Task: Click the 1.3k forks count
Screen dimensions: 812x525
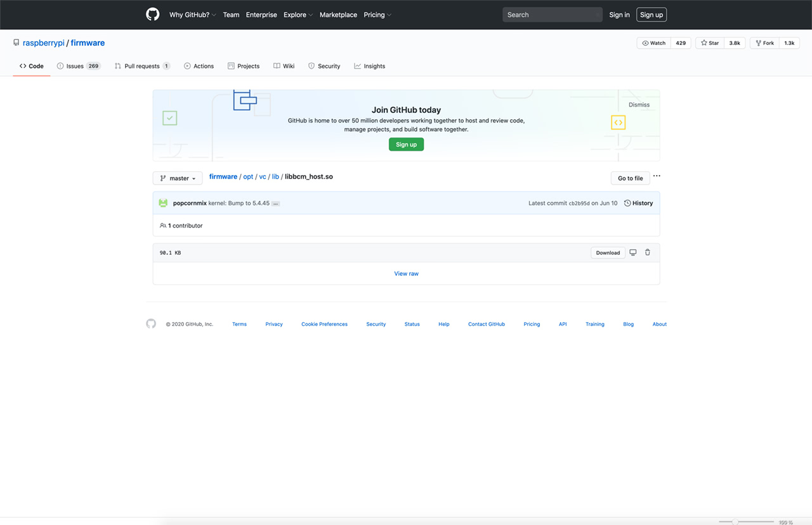Action: click(x=789, y=43)
